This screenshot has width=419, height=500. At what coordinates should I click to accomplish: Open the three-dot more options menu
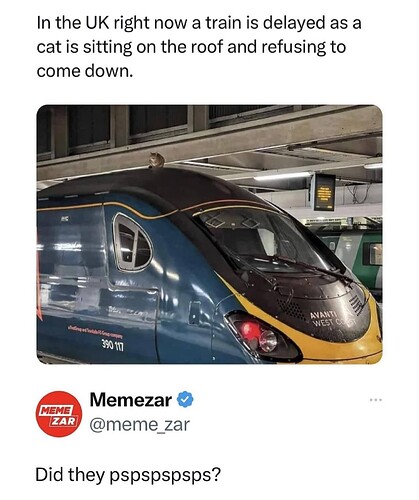pyautogui.click(x=376, y=399)
